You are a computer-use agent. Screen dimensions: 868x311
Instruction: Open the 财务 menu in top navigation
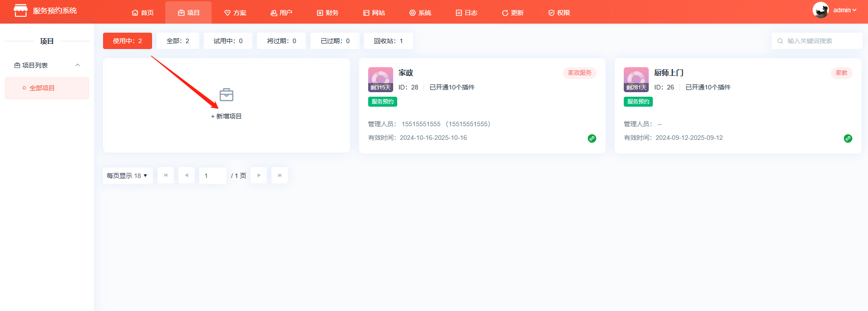pyautogui.click(x=327, y=13)
